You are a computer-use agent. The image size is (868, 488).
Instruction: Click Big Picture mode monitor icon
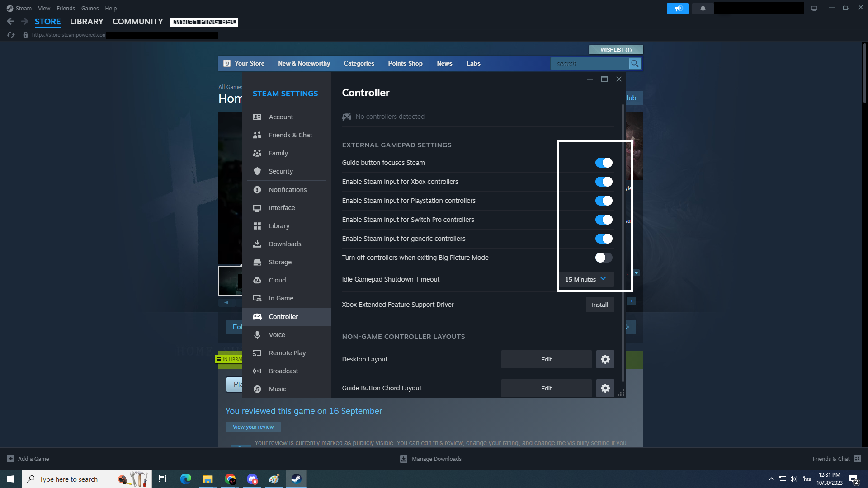tap(814, 9)
